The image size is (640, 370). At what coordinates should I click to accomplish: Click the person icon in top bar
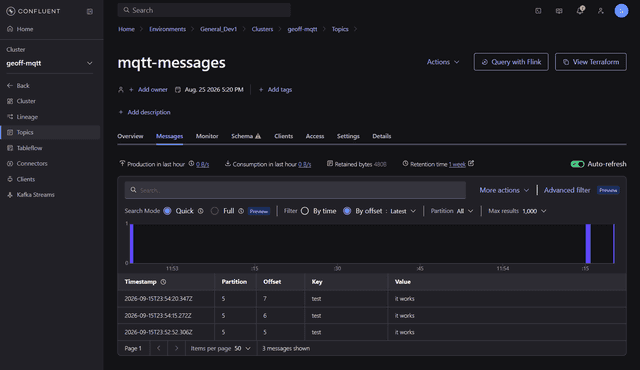pyautogui.click(x=600, y=11)
